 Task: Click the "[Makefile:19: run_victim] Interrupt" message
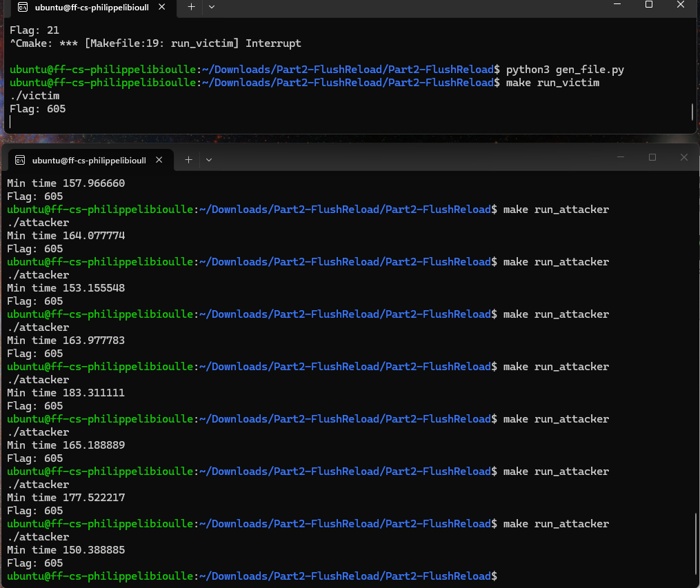(193, 43)
